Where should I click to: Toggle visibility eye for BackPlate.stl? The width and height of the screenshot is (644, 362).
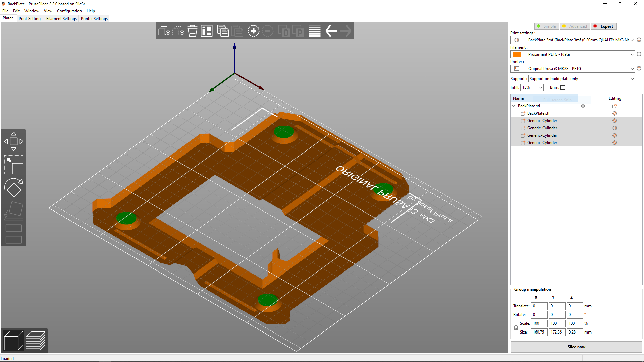pos(583,106)
